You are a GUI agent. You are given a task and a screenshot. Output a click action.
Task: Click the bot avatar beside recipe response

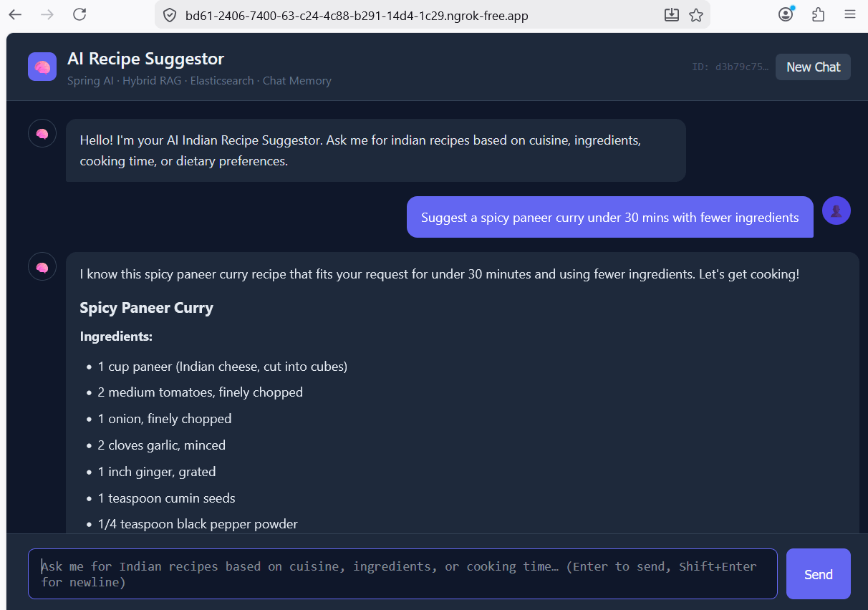pos(42,266)
